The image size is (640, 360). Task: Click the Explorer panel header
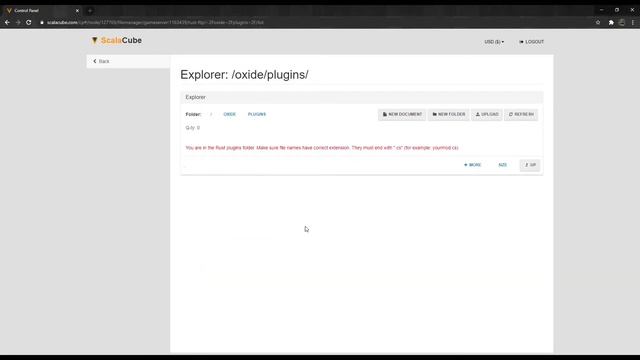(362, 97)
